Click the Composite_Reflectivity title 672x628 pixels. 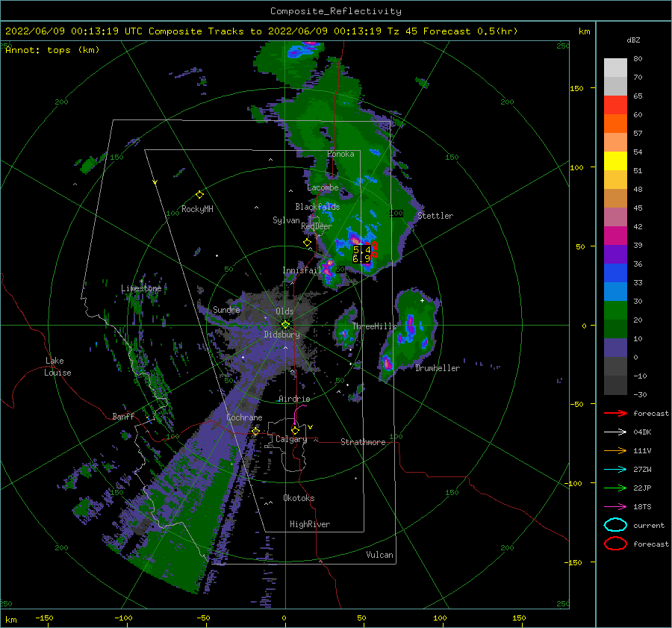click(336, 11)
